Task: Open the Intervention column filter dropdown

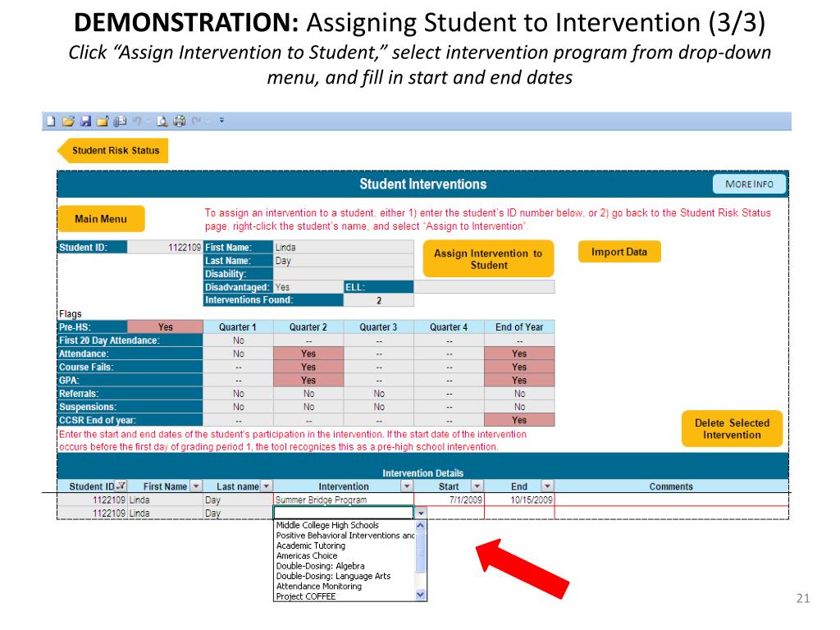Action: 407,486
